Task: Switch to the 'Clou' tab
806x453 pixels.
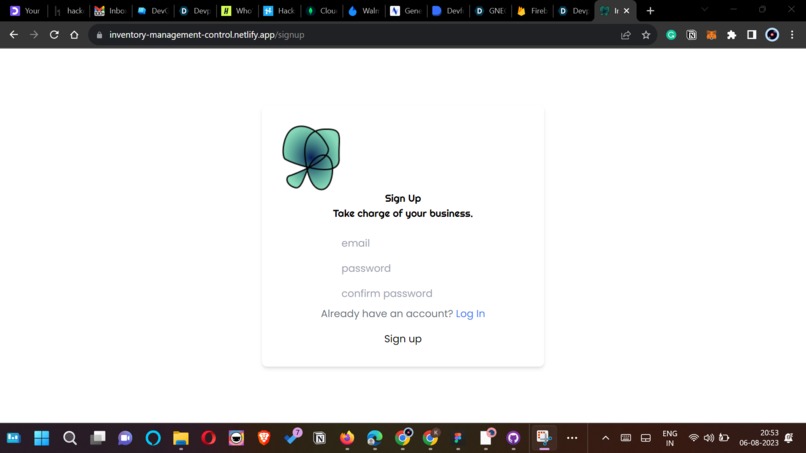Action: (321, 11)
